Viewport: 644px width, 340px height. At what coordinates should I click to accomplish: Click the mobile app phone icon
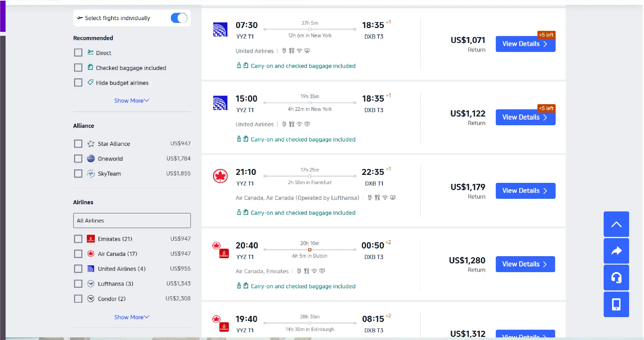coord(616,304)
